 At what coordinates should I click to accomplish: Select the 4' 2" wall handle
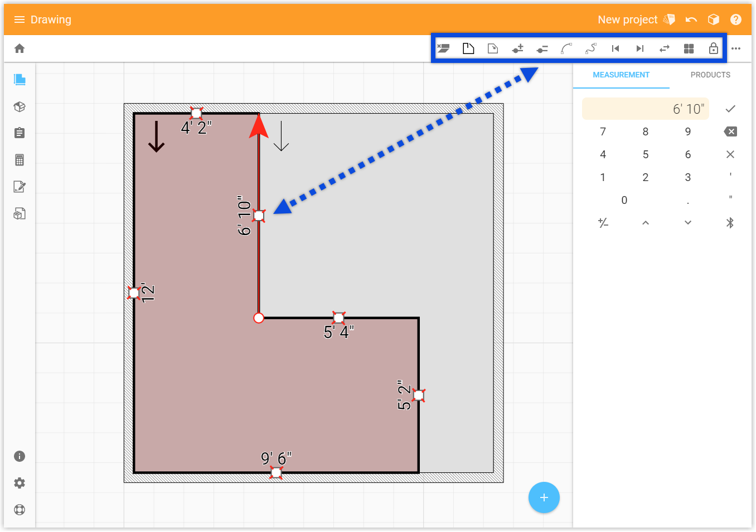(196, 114)
